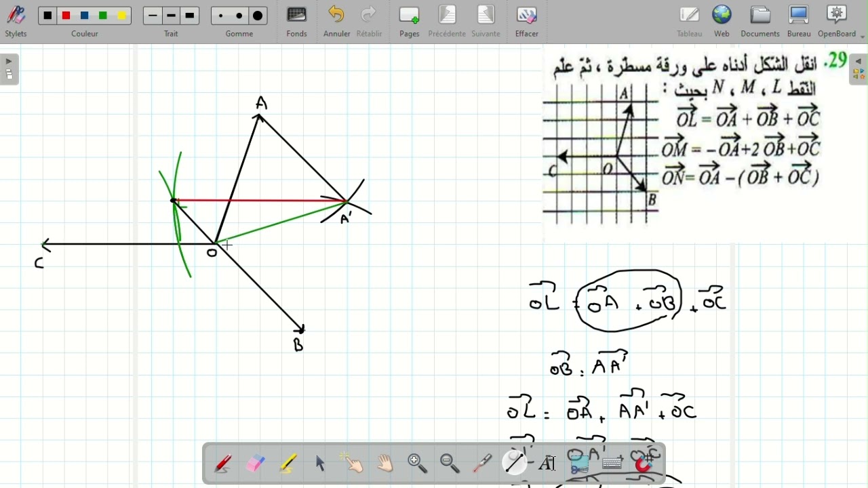Choose the medium line width
This screenshot has width=868, height=488.
point(172,16)
